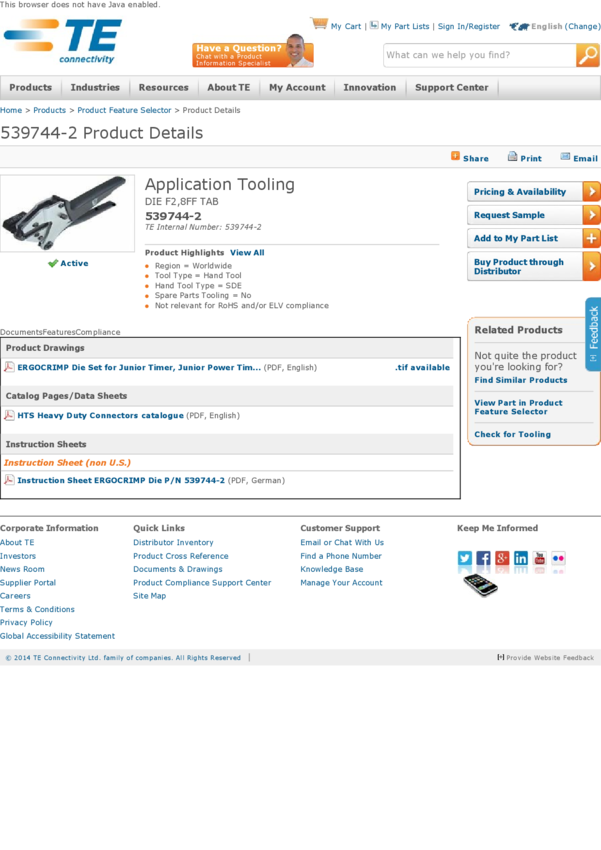Open the Products menu

pyautogui.click(x=30, y=87)
